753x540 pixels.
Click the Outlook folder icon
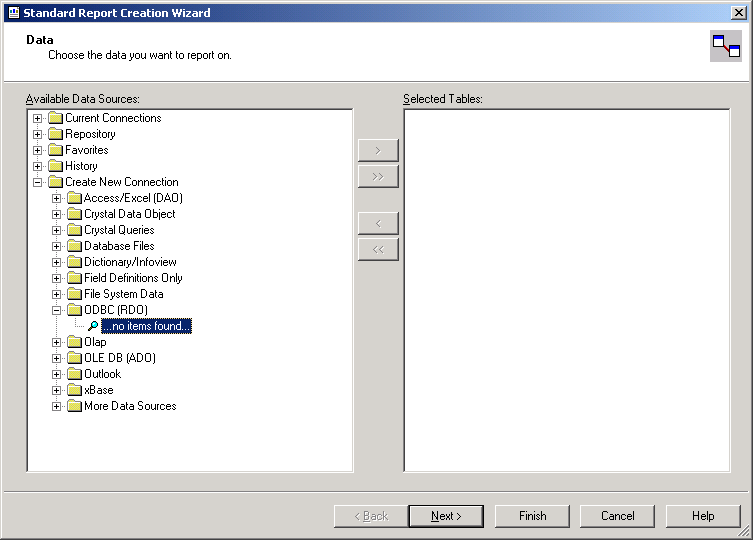[74, 374]
